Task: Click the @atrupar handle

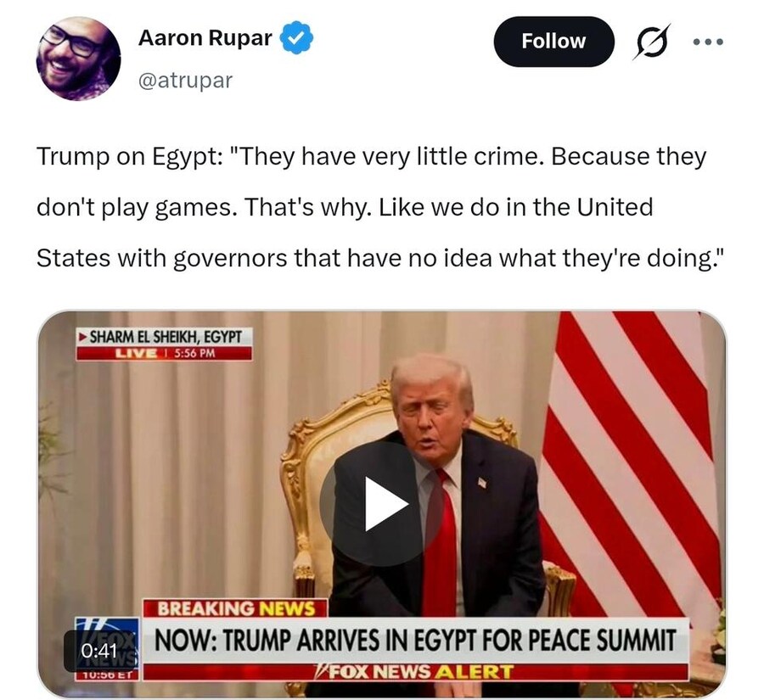Action: (x=186, y=80)
